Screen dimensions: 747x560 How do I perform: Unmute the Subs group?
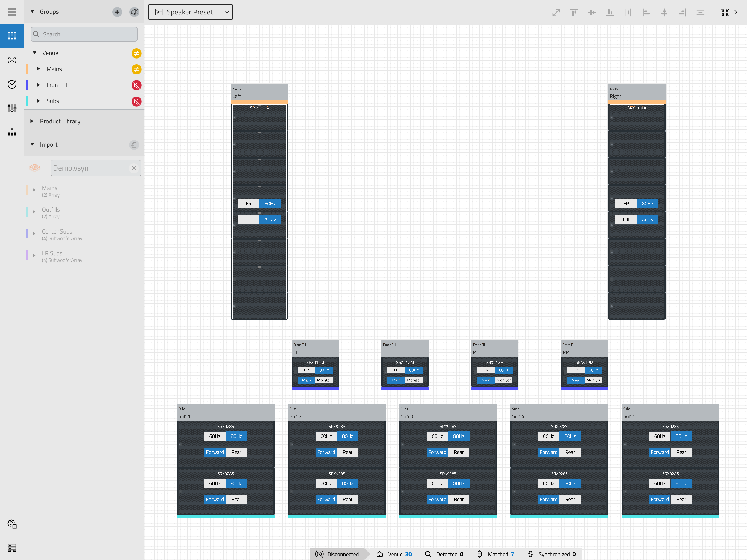coord(136,101)
